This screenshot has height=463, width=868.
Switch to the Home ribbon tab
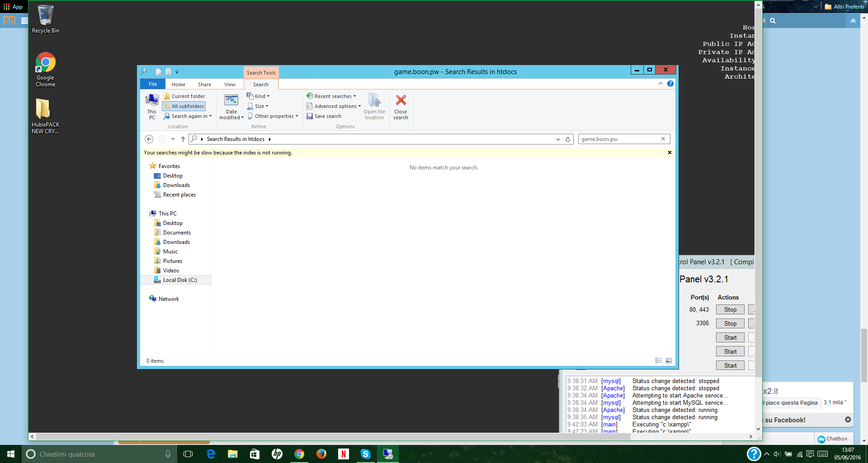tap(179, 84)
